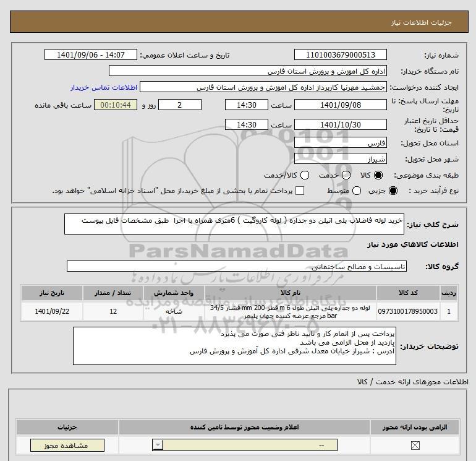Click the response deadline date 1401/09/08

(340, 105)
